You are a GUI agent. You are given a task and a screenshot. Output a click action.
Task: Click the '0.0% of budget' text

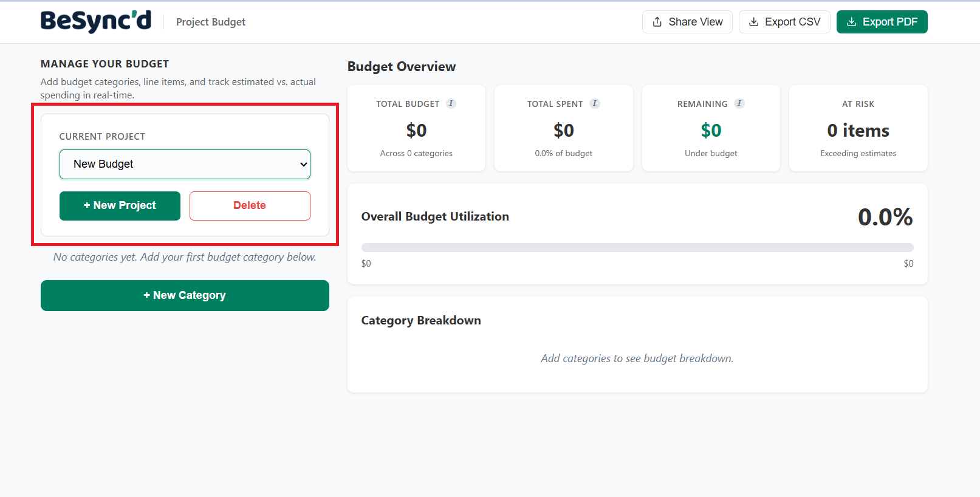564,153
